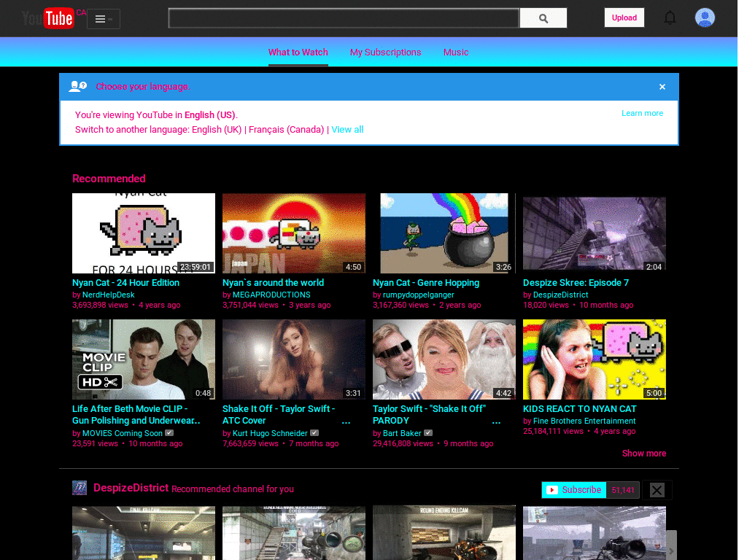Click title Despize Skree: Episode 7

pyautogui.click(x=576, y=283)
